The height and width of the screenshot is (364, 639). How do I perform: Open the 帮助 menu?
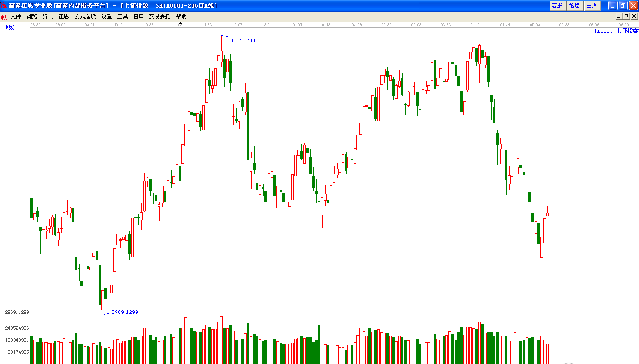(x=181, y=16)
